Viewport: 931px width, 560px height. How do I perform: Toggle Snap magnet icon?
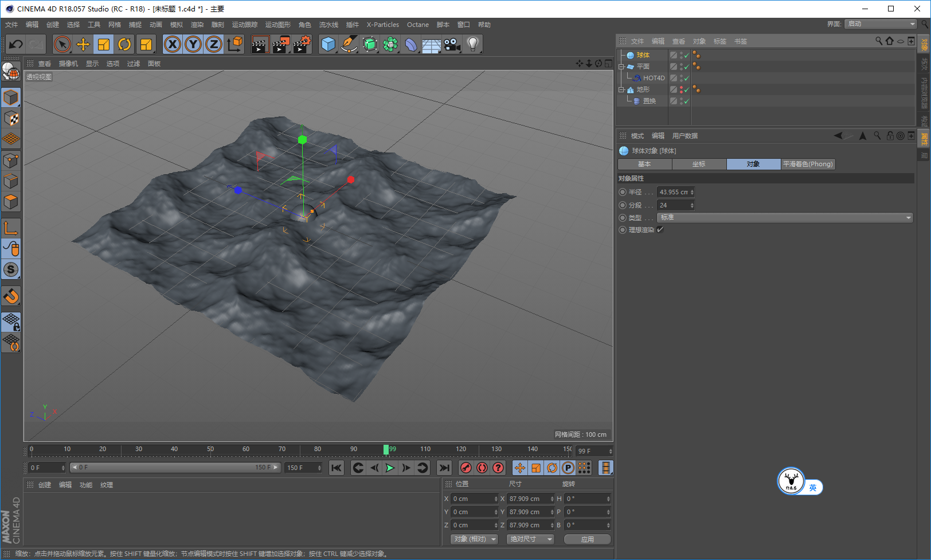pos(11,296)
